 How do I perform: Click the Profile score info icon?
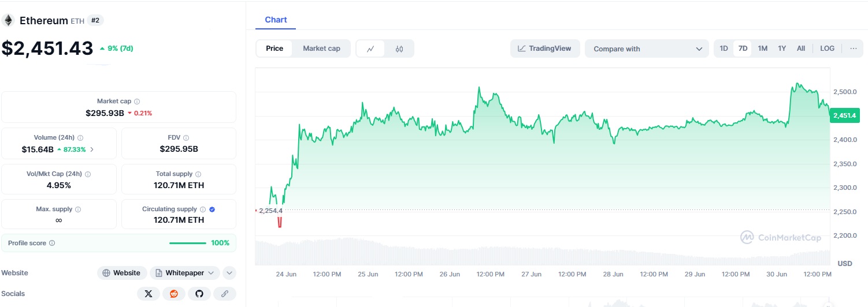pos(52,244)
